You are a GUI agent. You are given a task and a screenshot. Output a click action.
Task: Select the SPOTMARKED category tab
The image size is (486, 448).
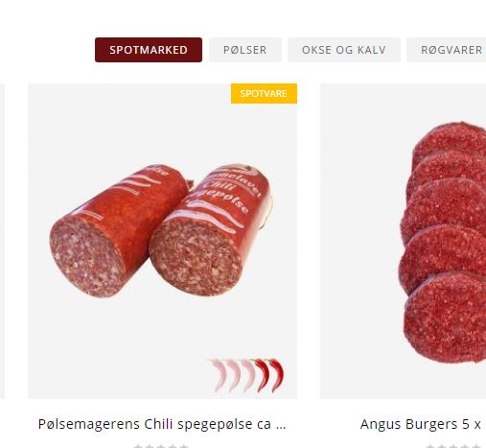[x=149, y=50]
